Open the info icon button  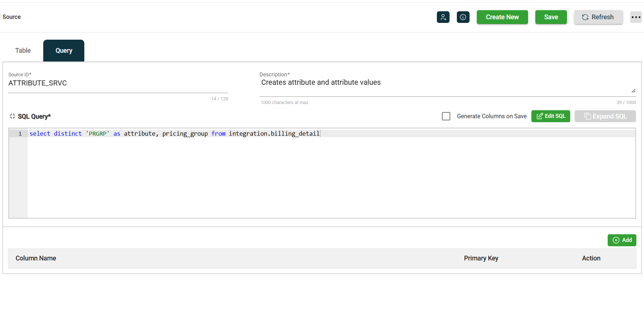(x=463, y=17)
